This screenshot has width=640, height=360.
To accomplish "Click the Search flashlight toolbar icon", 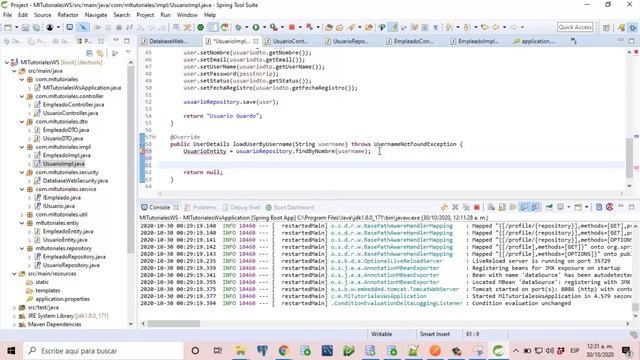I will click(x=351, y=27).
